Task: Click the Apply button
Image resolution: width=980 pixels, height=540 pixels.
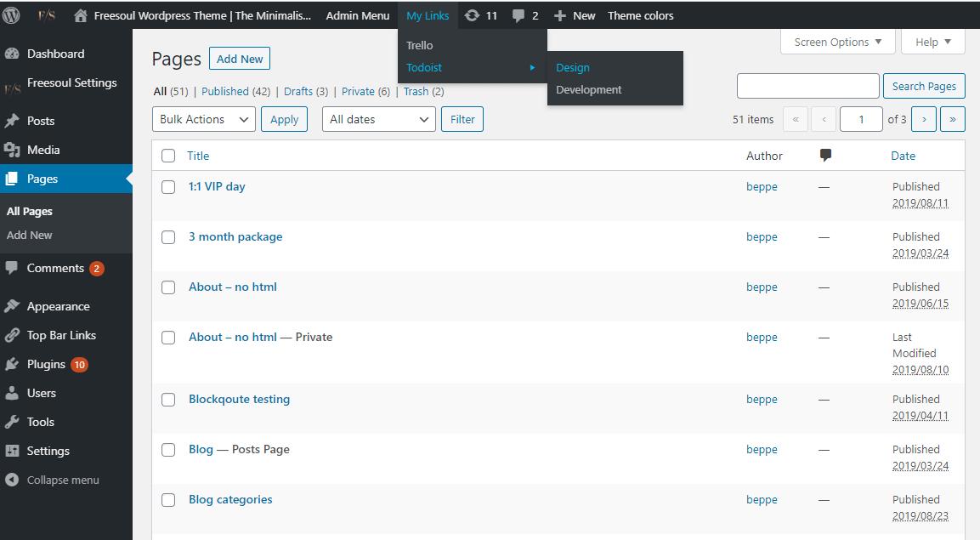Action: click(x=285, y=119)
